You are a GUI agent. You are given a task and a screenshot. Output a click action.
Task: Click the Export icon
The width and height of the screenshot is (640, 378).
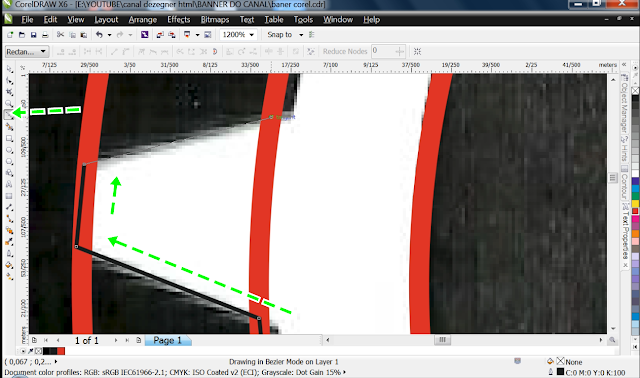click(x=172, y=35)
